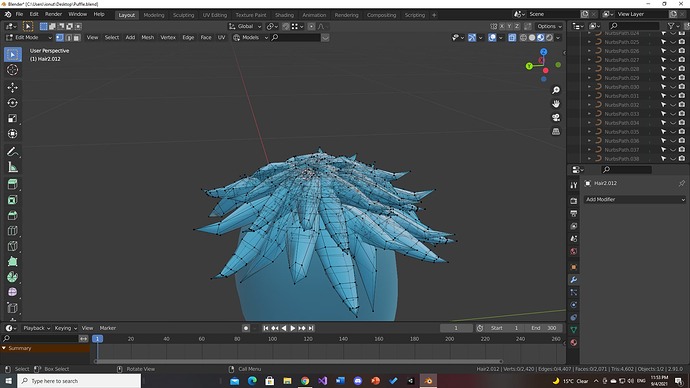Toggle render visibility of NurbsPath.034

pos(682,123)
